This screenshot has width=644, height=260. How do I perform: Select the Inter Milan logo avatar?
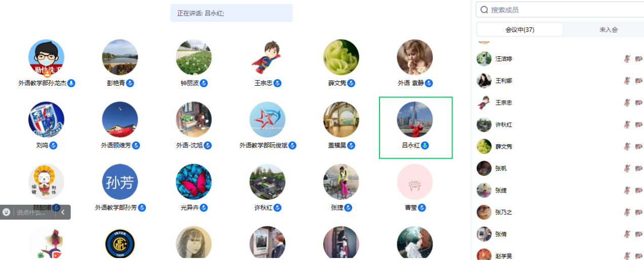pos(120,243)
